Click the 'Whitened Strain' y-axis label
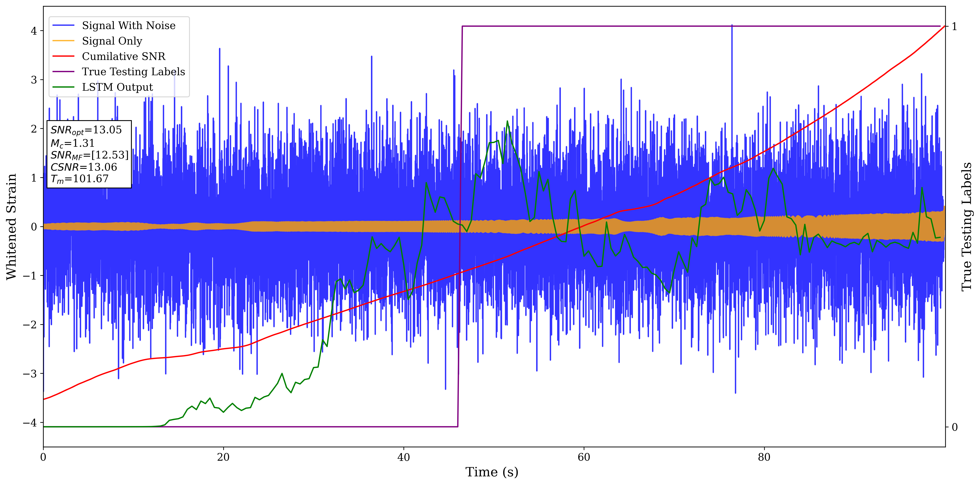980x485 pixels. tap(11, 227)
